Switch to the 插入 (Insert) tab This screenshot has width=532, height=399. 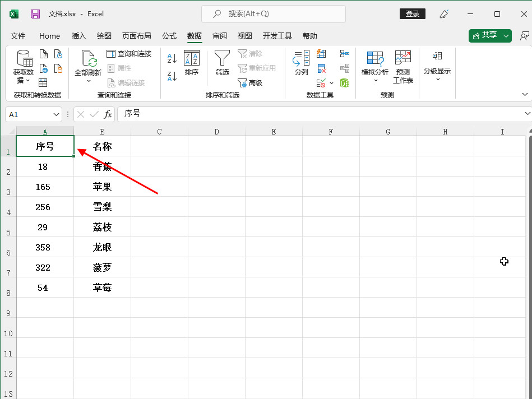coord(78,36)
